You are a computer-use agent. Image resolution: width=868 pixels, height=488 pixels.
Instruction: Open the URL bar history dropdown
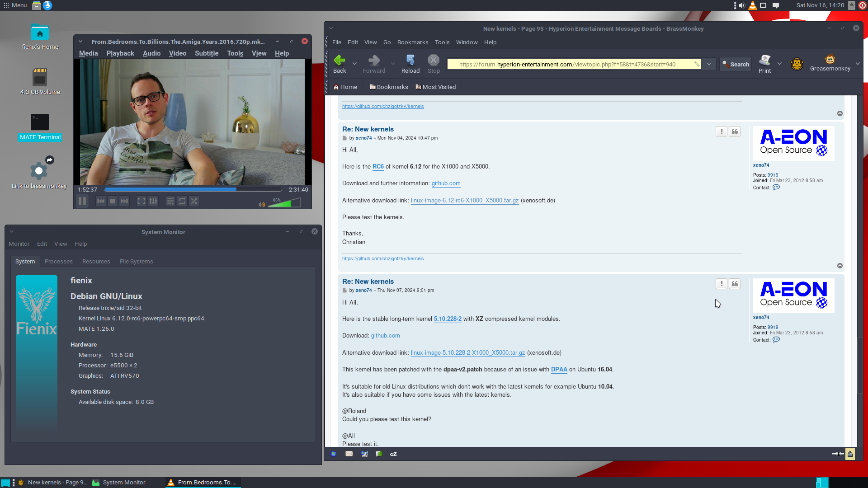[709, 64]
